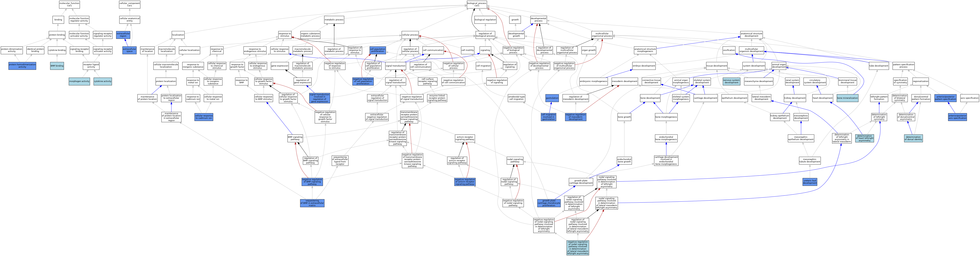This screenshot has height=256, width=980.
Task: Click the 'embryo development' node
Action: coord(644,66)
